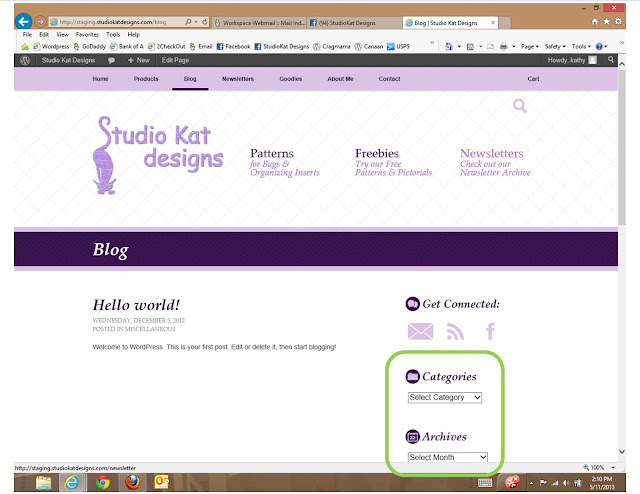The height and width of the screenshot is (494, 640).
Task: Click the browser Back arrow button
Action: tap(24, 21)
